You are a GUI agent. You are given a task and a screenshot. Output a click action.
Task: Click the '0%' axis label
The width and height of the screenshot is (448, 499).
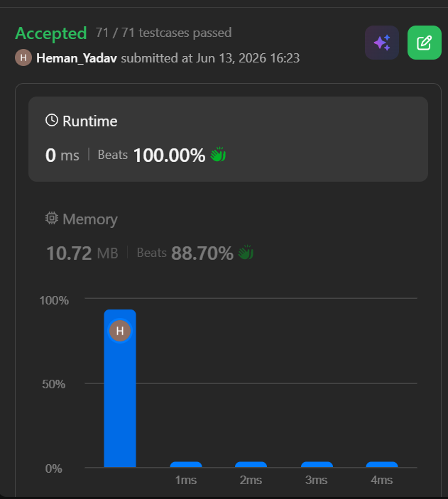tap(54, 468)
